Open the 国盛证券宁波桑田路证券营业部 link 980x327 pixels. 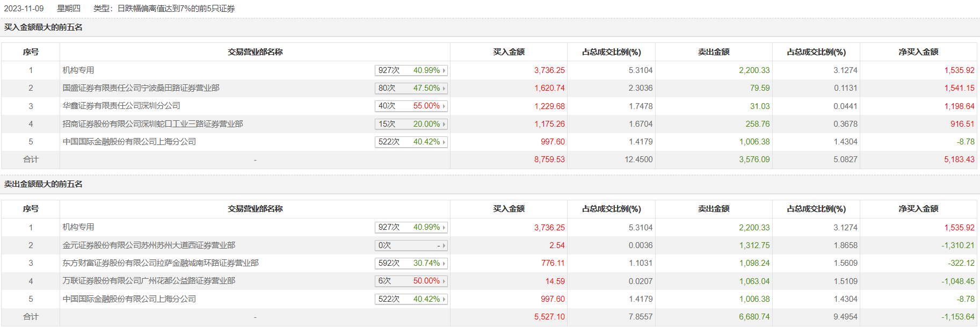(x=141, y=88)
